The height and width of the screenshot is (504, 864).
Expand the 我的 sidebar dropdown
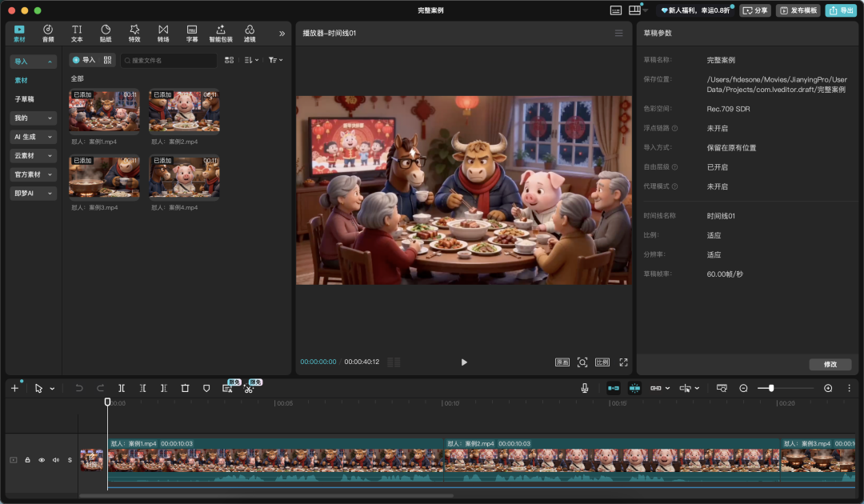pyautogui.click(x=33, y=118)
